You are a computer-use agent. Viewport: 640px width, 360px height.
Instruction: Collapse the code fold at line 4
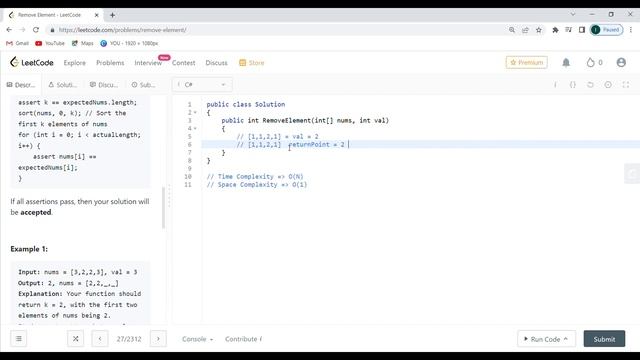(195, 128)
